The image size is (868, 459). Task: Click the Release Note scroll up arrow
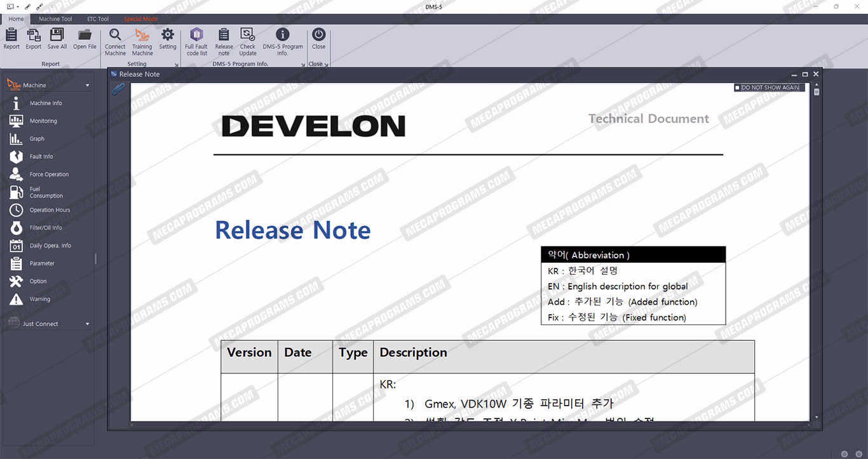pos(817,86)
